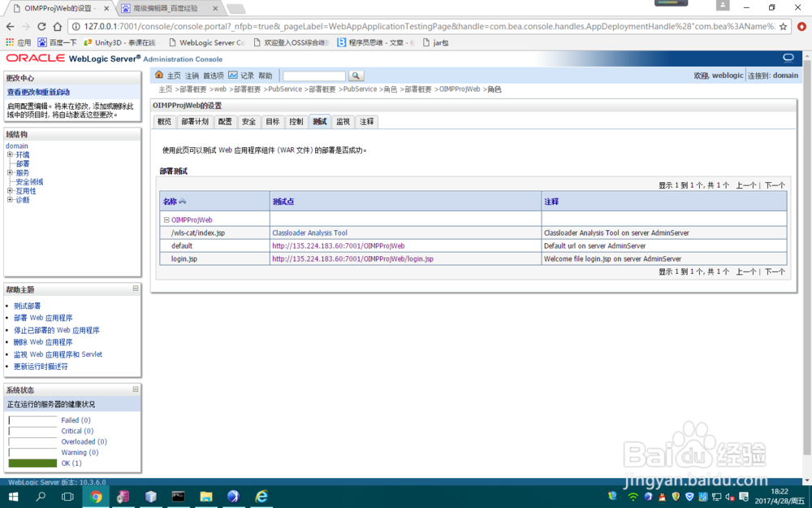Click the browser reload icon
Viewport: 812px width, 508px height.
coord(42,27)
